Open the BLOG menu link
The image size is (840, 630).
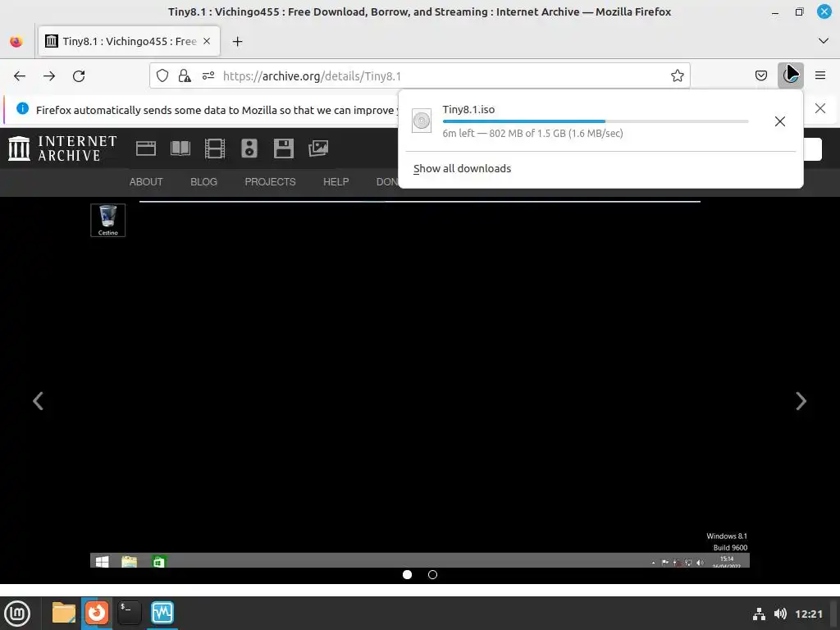pyautogui.click(x=203, y=182)
